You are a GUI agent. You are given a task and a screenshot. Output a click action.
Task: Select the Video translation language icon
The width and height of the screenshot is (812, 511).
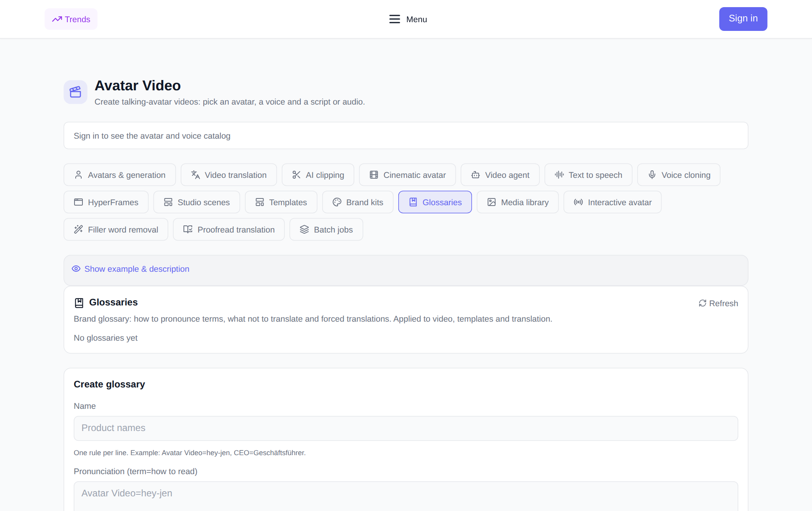pyautogui.click(x=195, y=175)
